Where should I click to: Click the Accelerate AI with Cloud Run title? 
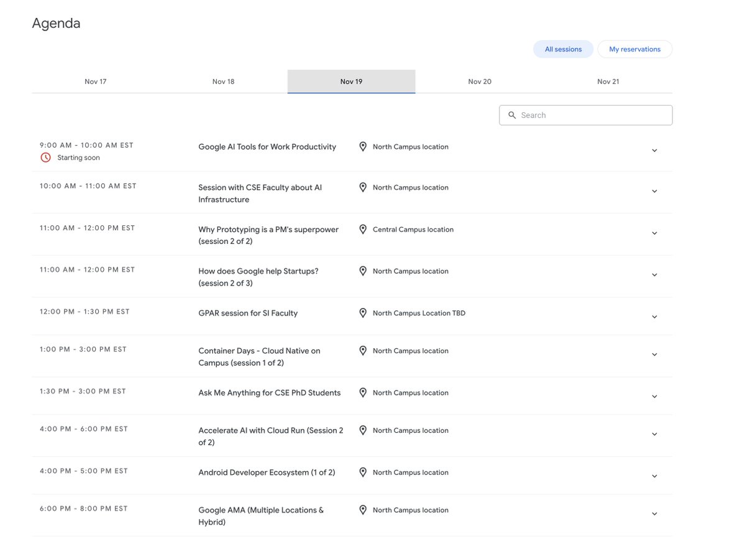tap(270, 436)
